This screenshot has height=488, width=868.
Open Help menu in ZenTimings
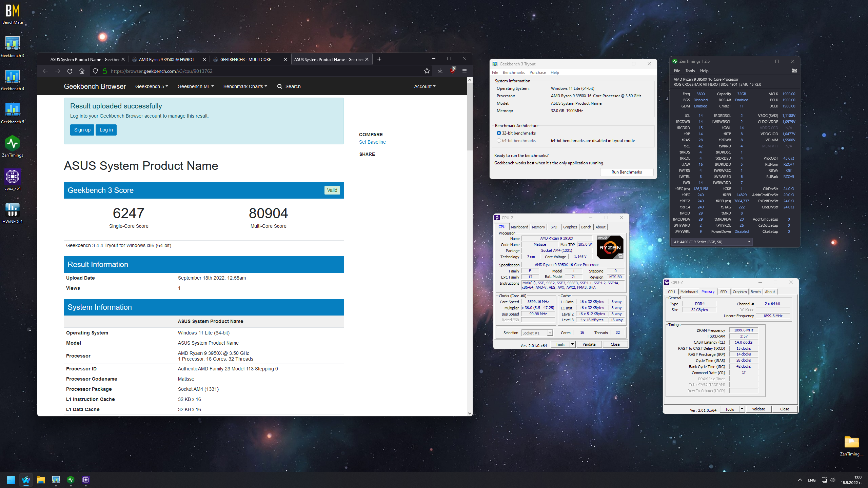[704, 71]
